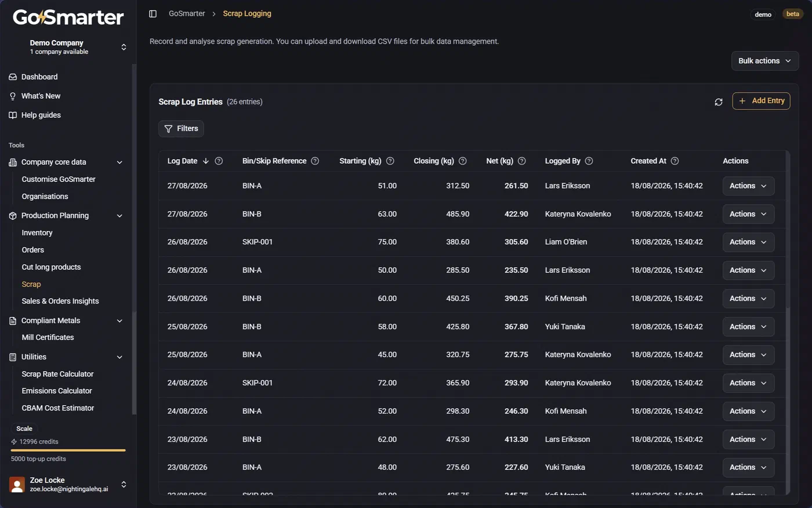Select Scrap in sidebar
Viewport: 812px width, 508px height.
(31, 284)
